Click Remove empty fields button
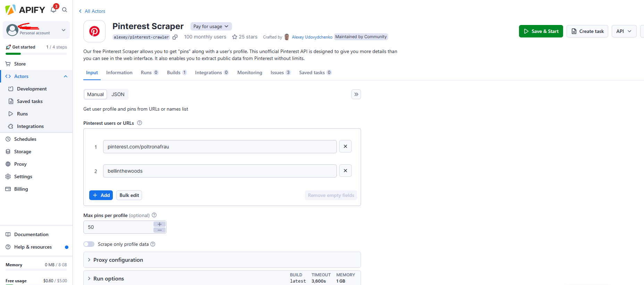Screen dimensions: 644x285 click(331, 195)
